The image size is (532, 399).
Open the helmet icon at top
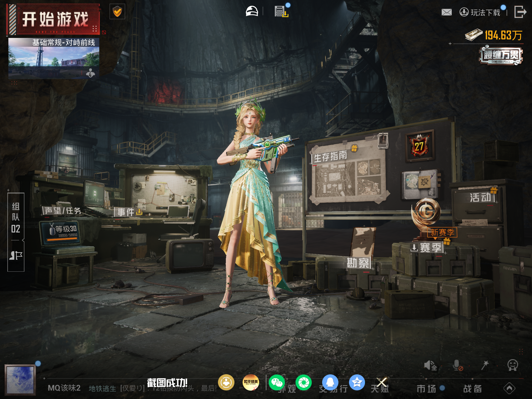[x=252, y=11]
